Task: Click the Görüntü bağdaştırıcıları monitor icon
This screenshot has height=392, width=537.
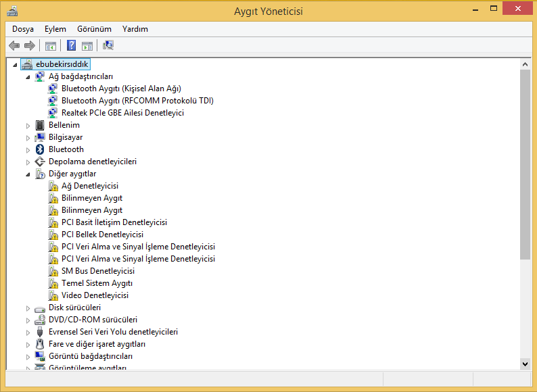Action: [x=40, y=356]
